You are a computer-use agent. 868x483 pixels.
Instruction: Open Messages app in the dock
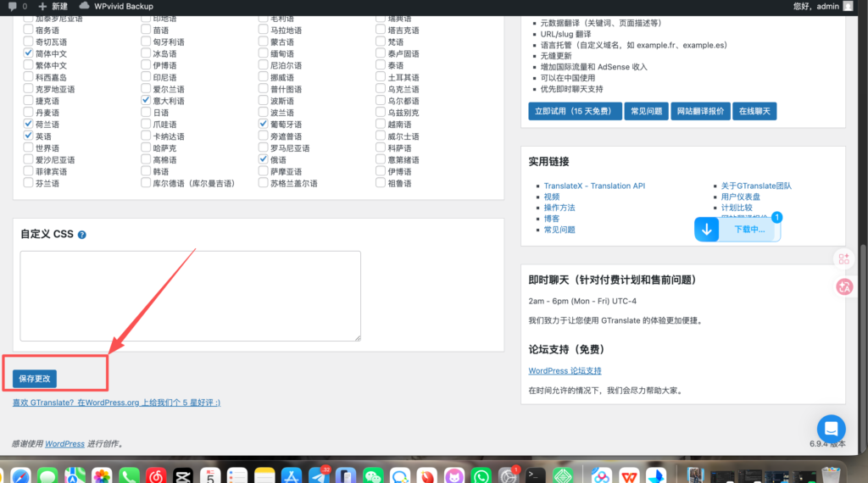(x=47, y=476)
